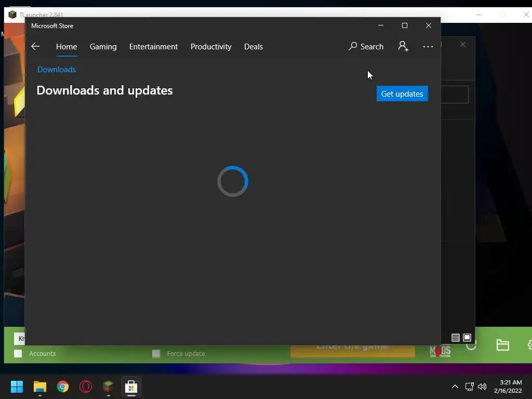Click the Microsoft Store taskbar icon
The image size is (532, 399).
pos(131,387)
